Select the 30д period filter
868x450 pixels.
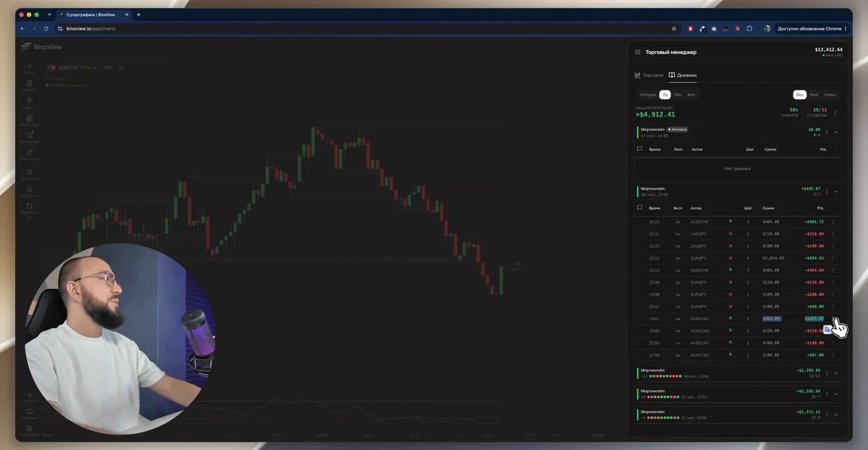pos(678,95)
